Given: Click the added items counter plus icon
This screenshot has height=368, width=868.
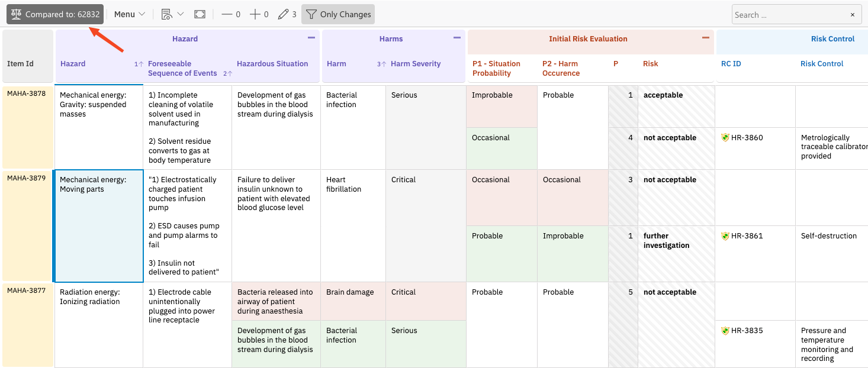Looking at the screenshot, I should coord(259,14).
